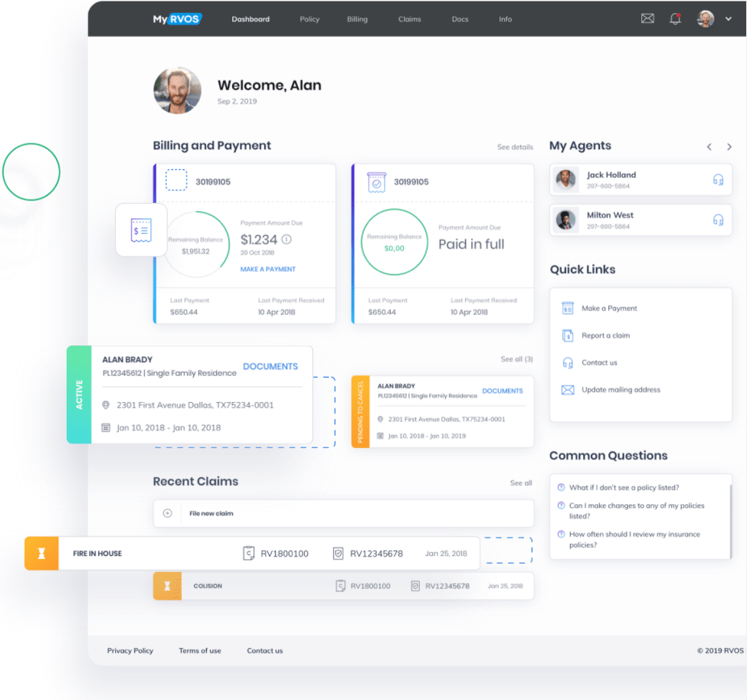Show previous agents with left chevron

[709, 147]
